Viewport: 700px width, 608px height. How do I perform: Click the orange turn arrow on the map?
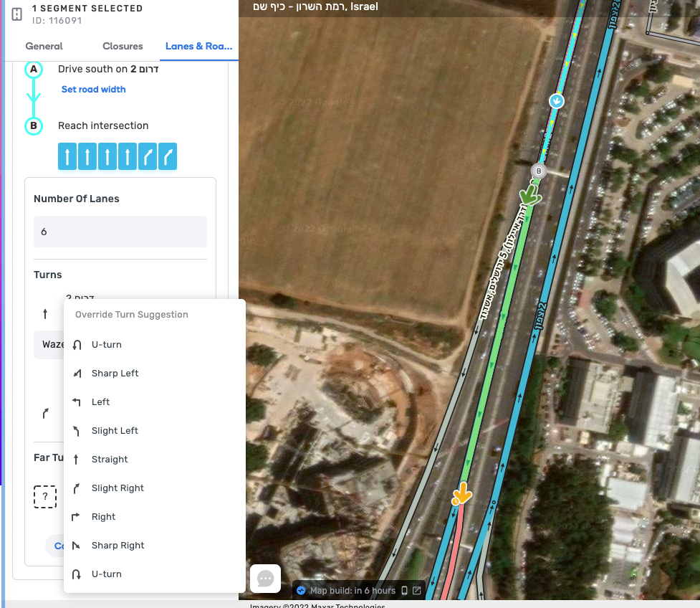462,493
